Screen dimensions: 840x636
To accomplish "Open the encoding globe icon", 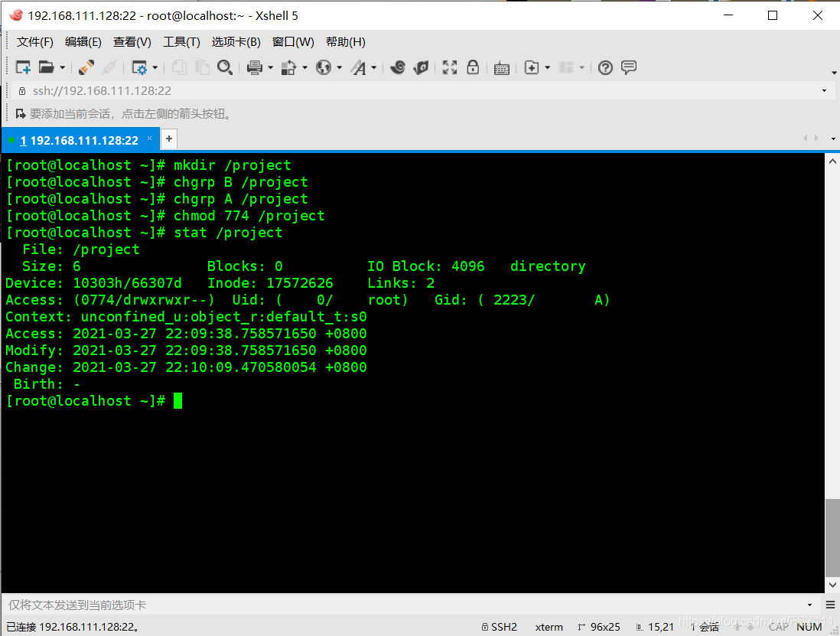I will (x=324, y=67).
